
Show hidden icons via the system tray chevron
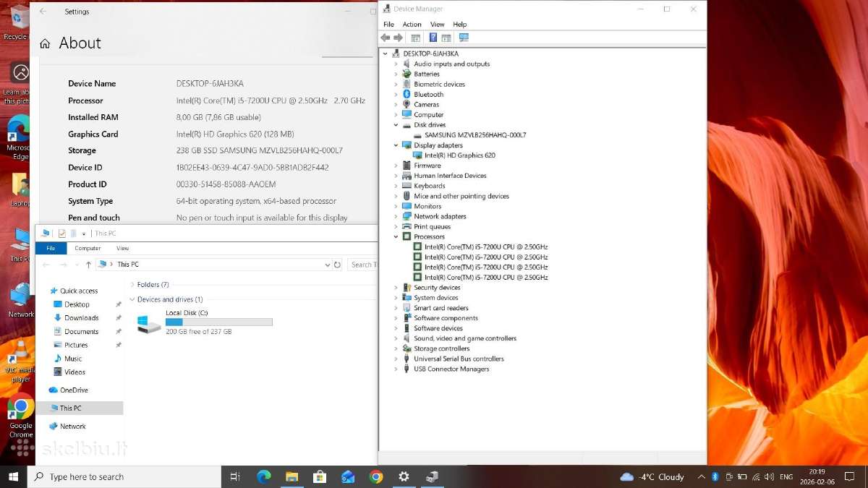pyautogui.click(x=701, y=477)
